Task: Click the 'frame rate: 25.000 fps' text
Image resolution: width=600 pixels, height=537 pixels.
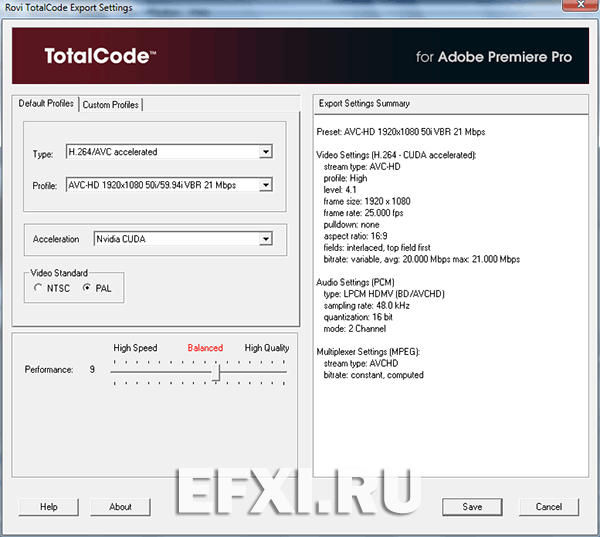Action: tap(363, 213)
